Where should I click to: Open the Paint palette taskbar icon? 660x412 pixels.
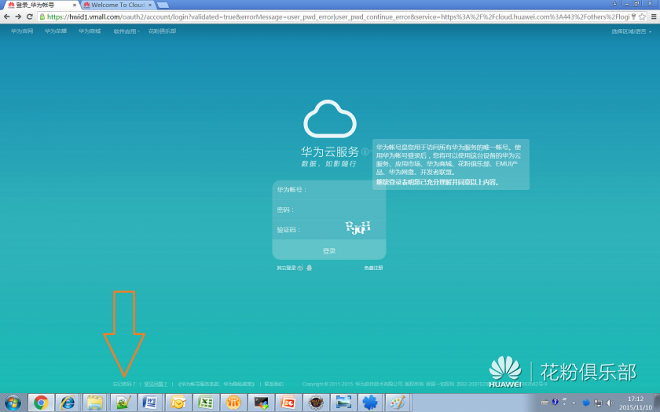pyautogui.click(x=397, y=403)
